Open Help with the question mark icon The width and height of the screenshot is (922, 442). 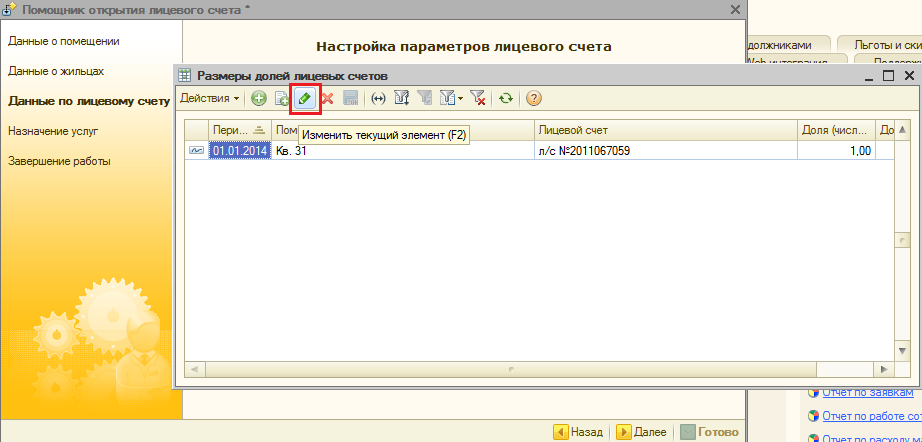[x=534, y=98]
